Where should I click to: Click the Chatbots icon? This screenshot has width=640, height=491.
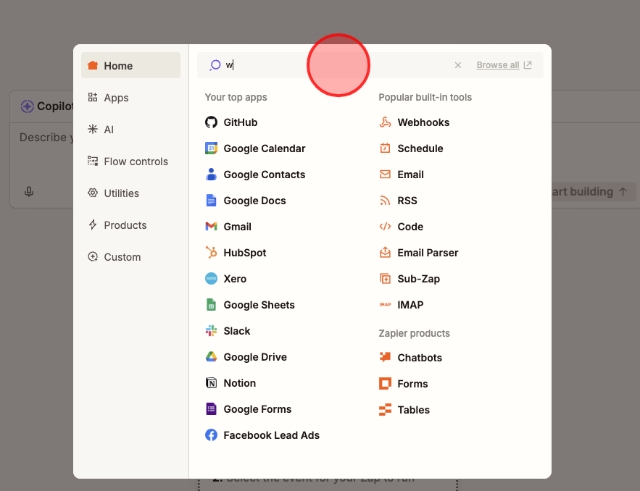[385, 357]
